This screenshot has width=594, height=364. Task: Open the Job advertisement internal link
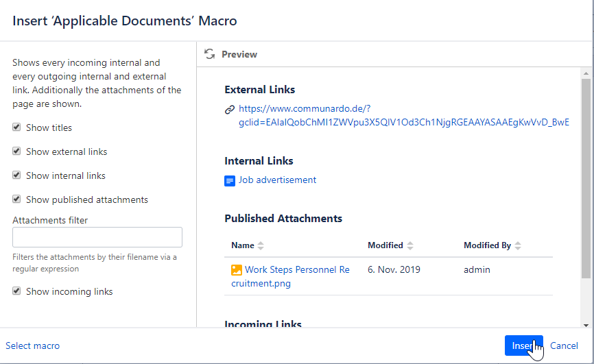click(x=277, y=180)
